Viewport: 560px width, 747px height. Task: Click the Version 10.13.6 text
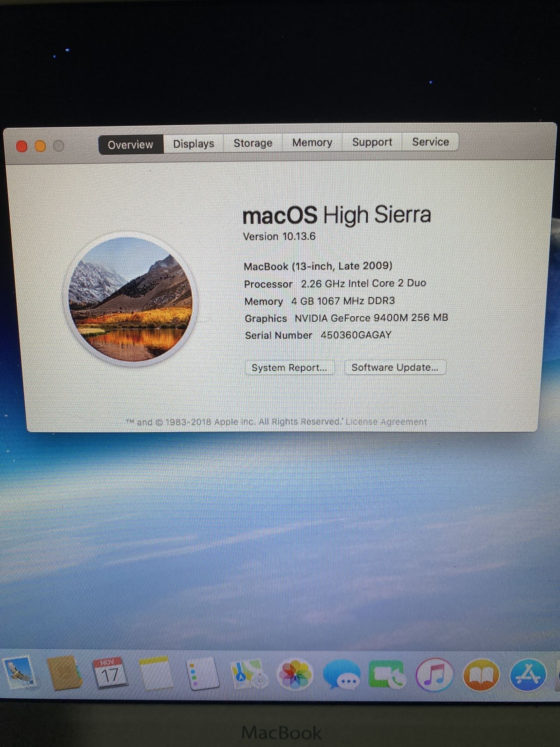coord(279,236)
